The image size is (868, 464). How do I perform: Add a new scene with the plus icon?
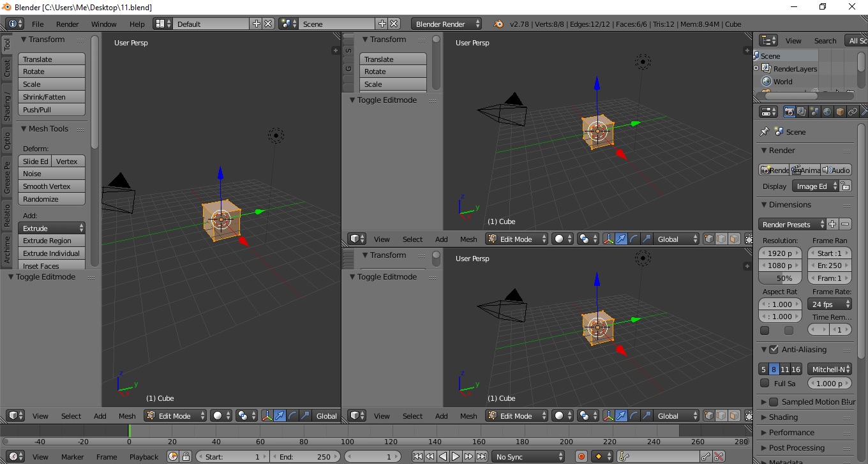382,24
